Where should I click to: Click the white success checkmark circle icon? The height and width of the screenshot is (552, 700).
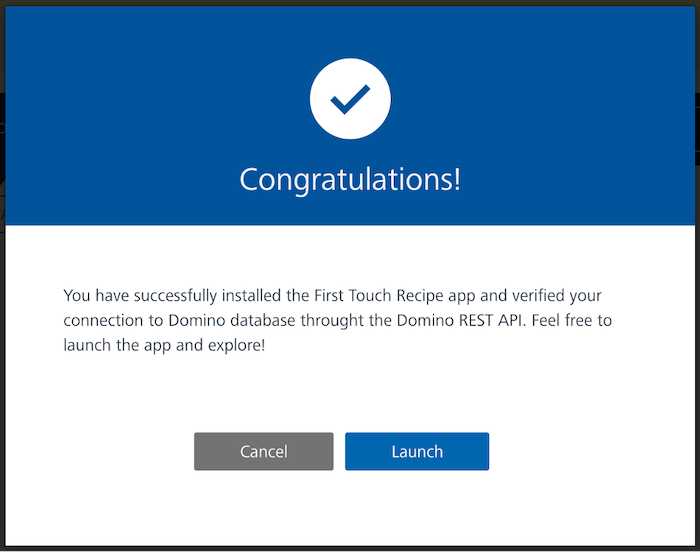point(350,99)
